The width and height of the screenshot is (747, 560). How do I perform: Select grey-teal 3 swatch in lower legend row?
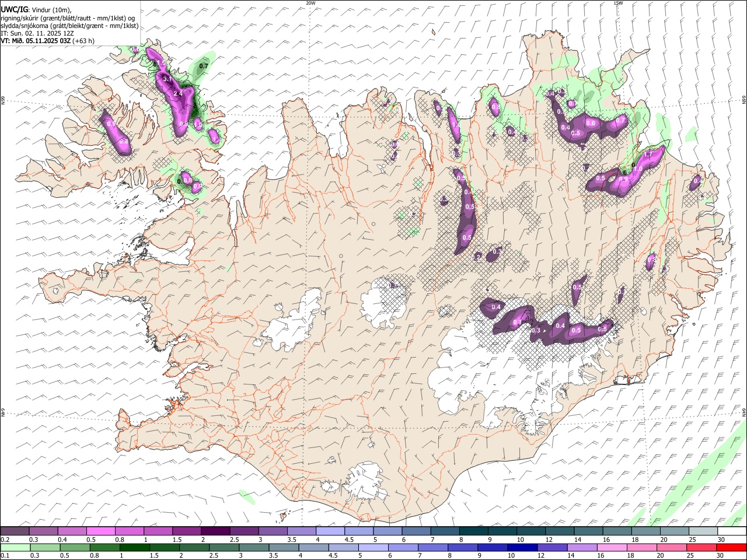coord(254,547)
